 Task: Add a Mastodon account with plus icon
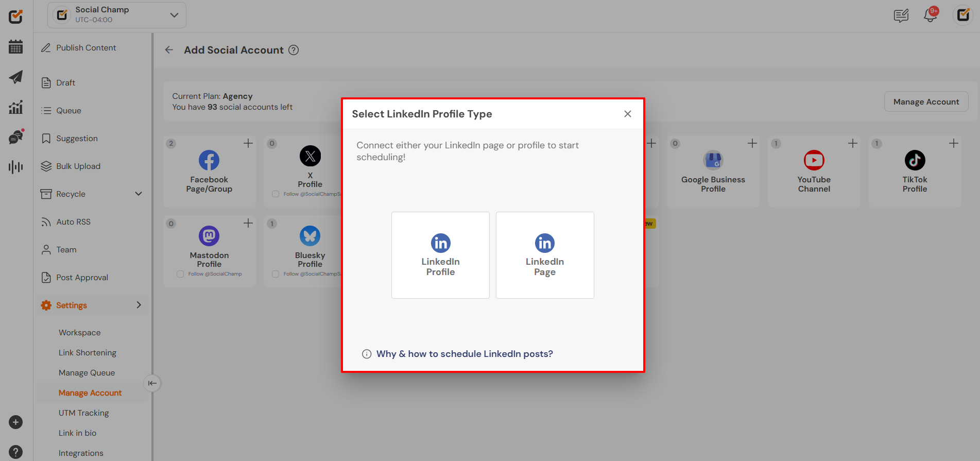click(248, 223)
